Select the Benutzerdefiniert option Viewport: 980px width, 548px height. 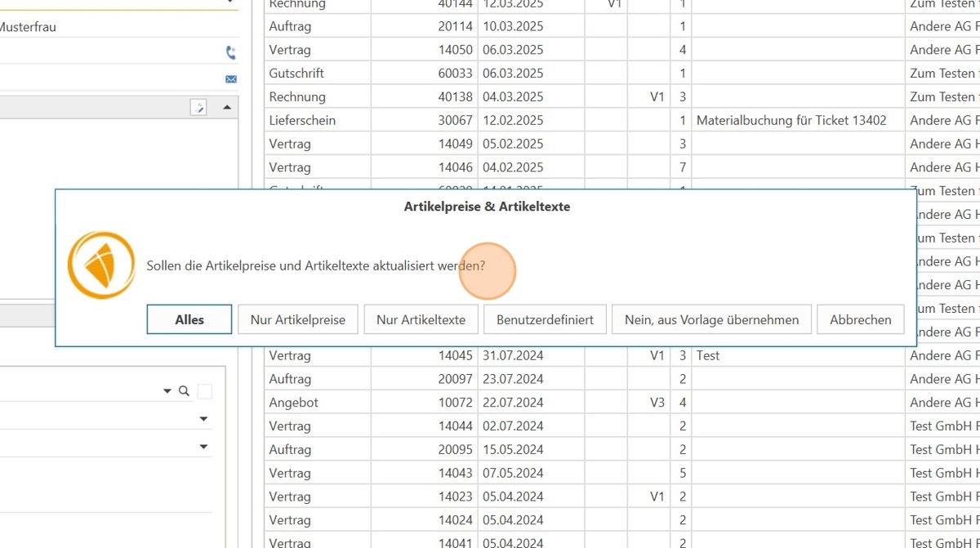tap(545, 319)
